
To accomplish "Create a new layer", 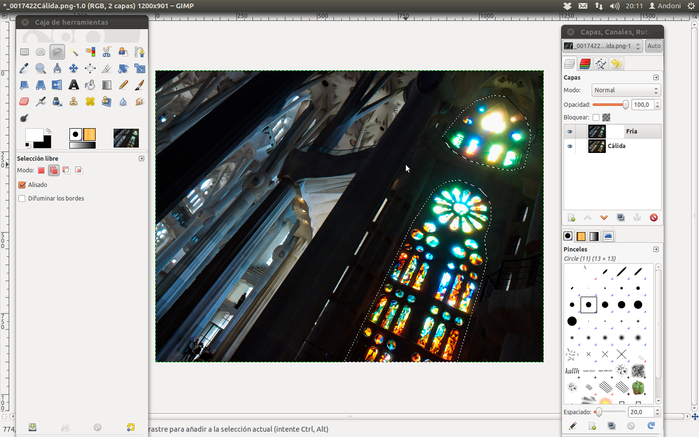I will point(571,218).
